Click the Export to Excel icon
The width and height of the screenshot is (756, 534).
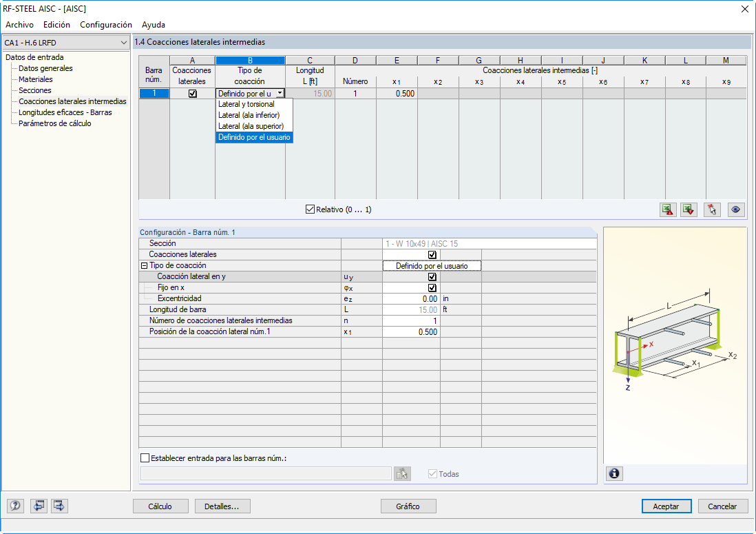pyautogui.click(x=668, y=210)
